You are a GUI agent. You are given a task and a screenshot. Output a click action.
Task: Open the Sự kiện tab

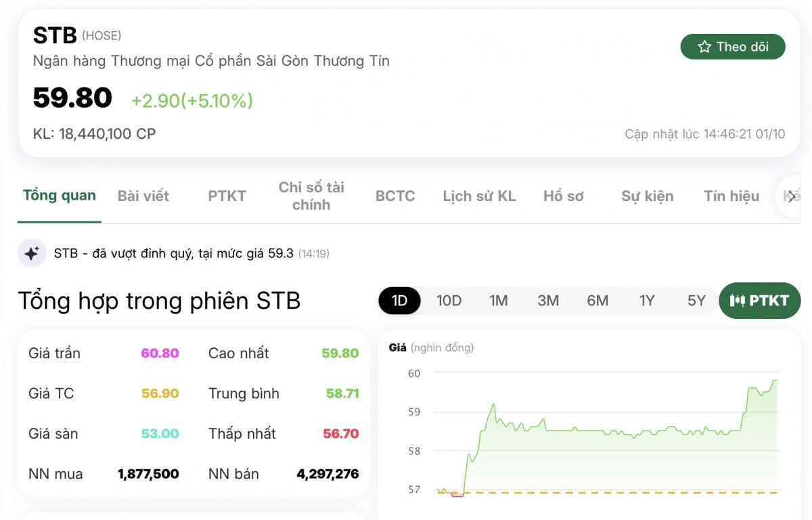pyautogui.click(x=648, y=196)
